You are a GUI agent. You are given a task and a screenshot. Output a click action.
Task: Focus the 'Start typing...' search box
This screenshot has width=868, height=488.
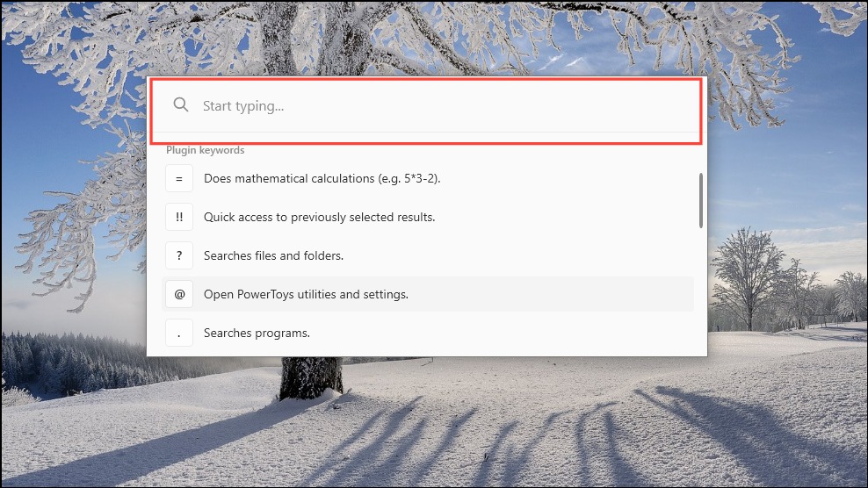click(x=426, y=105)
